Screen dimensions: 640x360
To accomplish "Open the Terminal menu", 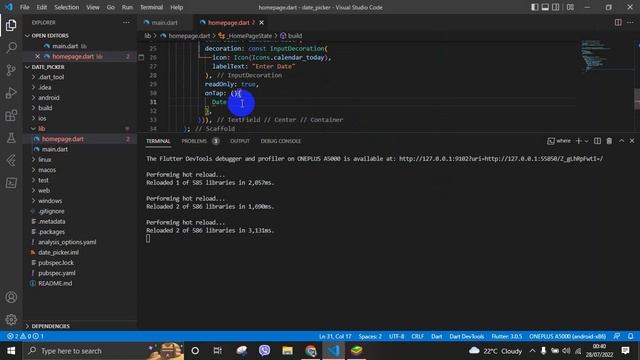I will (151, 7).
